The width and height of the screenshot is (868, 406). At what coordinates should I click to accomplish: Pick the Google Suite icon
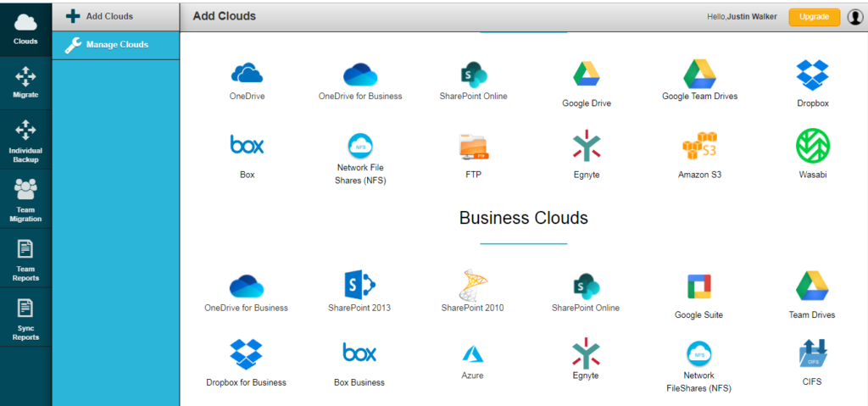698,286
